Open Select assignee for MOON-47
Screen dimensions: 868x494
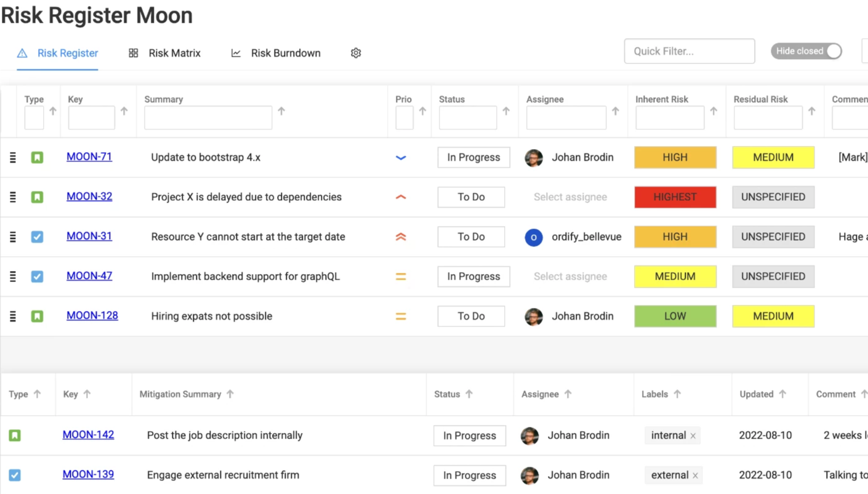pyautogui.click(x=570, y=277)
